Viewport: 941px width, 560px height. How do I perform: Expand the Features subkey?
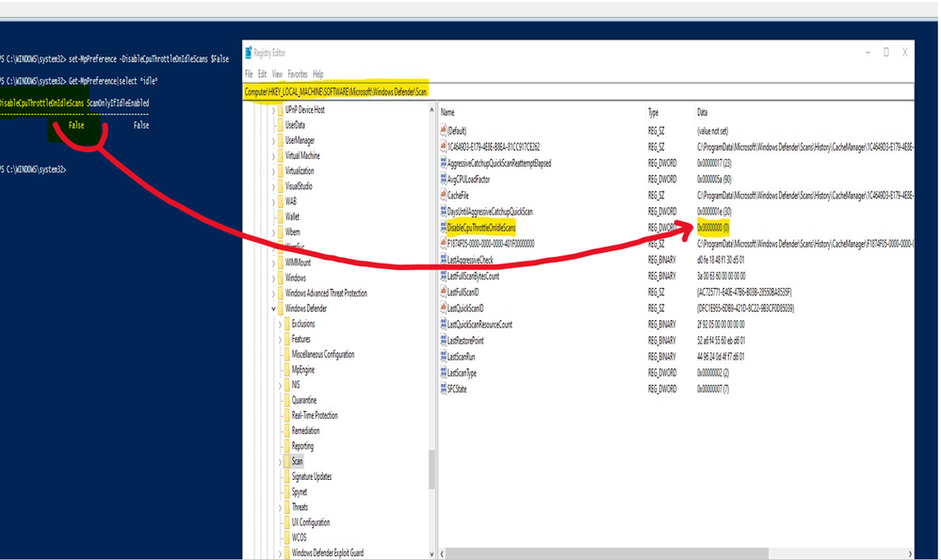click(x=280, y=340)
